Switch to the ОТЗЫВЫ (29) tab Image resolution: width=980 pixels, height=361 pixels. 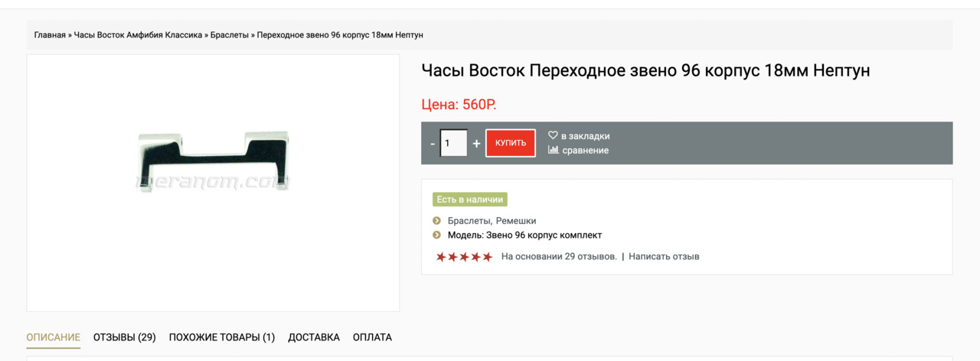[x=125, y=337]
